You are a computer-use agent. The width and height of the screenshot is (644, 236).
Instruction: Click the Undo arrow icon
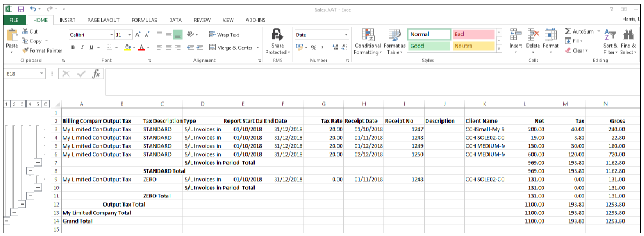[33, 9]
